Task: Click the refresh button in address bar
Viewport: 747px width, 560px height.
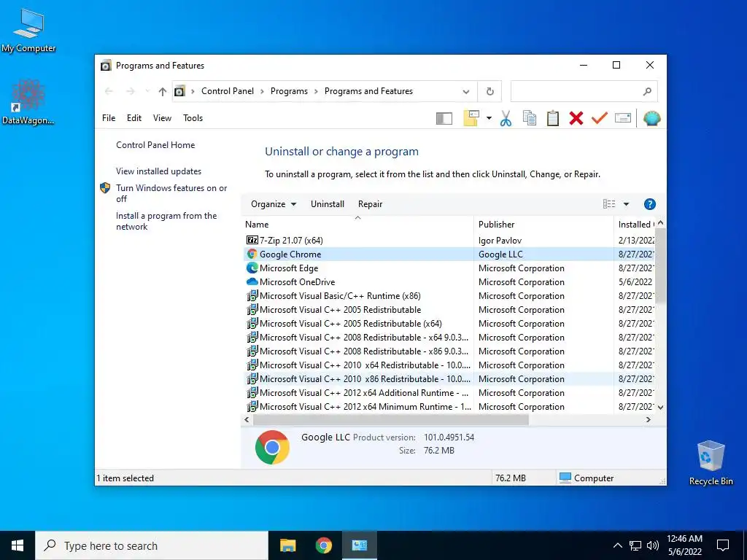Action: point(489,92)
